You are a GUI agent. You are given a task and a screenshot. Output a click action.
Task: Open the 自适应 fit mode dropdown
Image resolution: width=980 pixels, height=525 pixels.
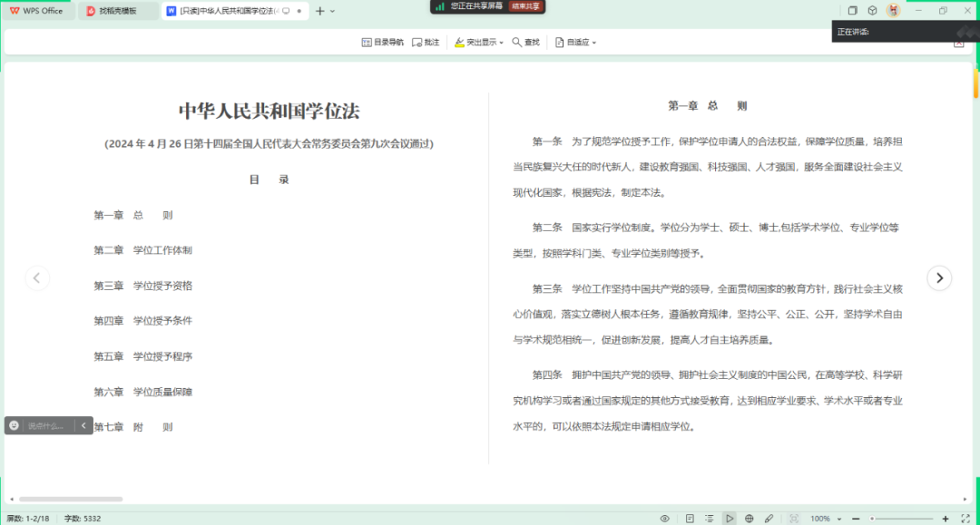coord(575,43)
